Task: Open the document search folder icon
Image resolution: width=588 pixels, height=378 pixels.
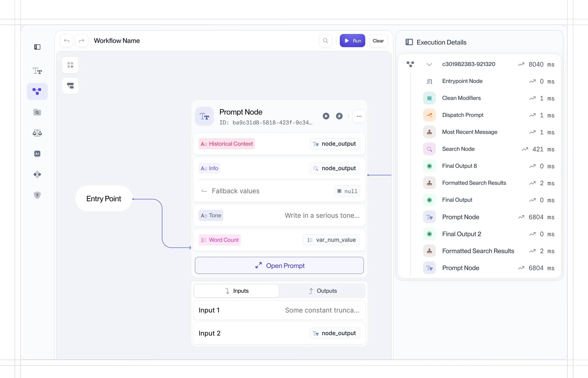Action: point(37,112)
